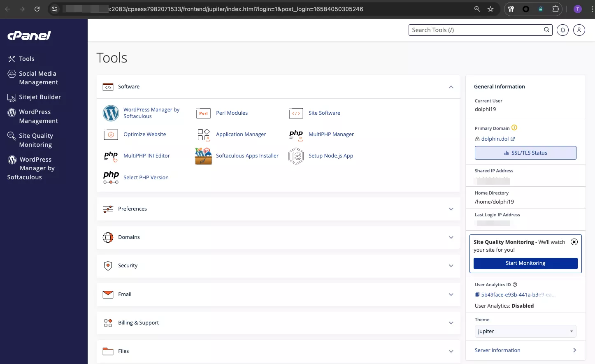Copy the User Analytics ID icon
Viewport: 595px width, 364px height.
477,294
